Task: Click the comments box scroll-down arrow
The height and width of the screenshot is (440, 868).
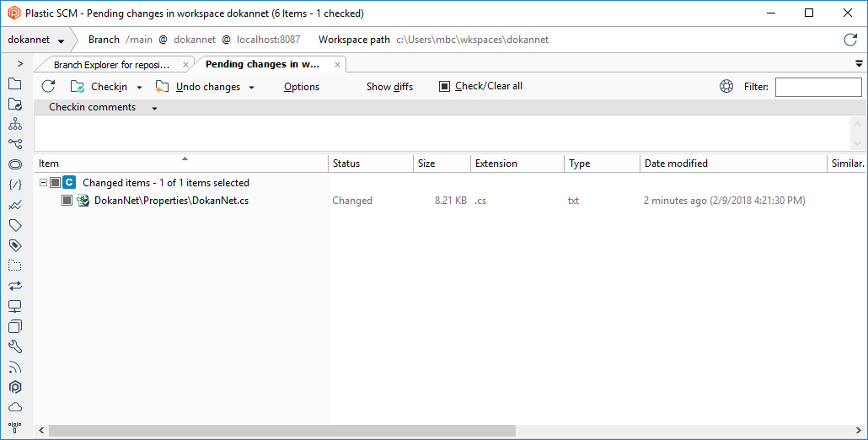Action: pos(858,143)
